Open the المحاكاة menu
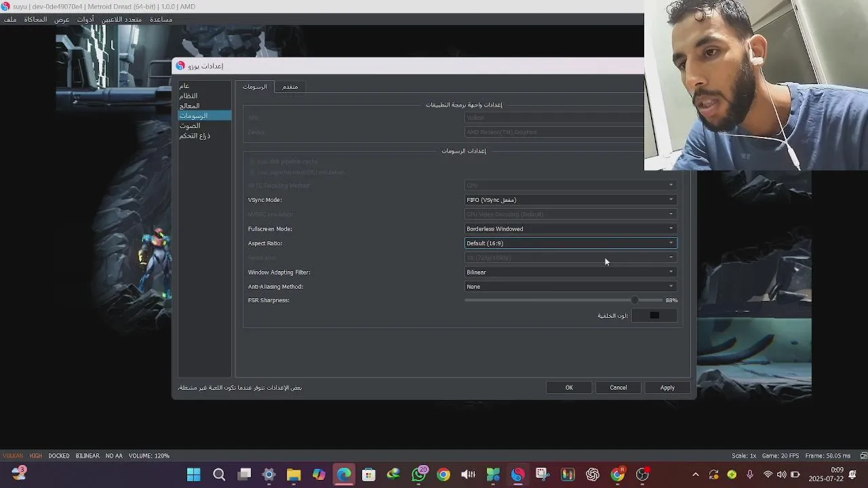 coord(36,20)
